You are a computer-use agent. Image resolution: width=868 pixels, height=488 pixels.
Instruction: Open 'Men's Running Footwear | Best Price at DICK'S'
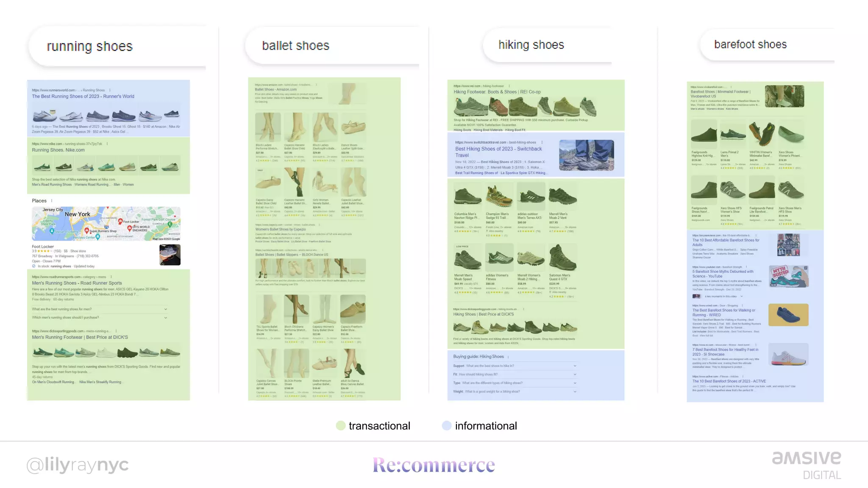[80, 338]
